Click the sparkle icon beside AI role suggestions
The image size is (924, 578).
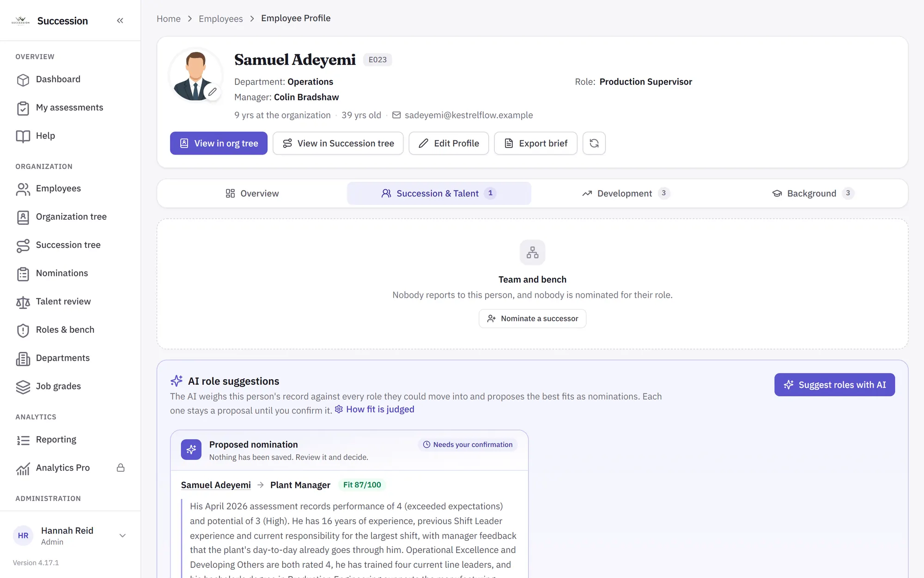pos(176,381)
